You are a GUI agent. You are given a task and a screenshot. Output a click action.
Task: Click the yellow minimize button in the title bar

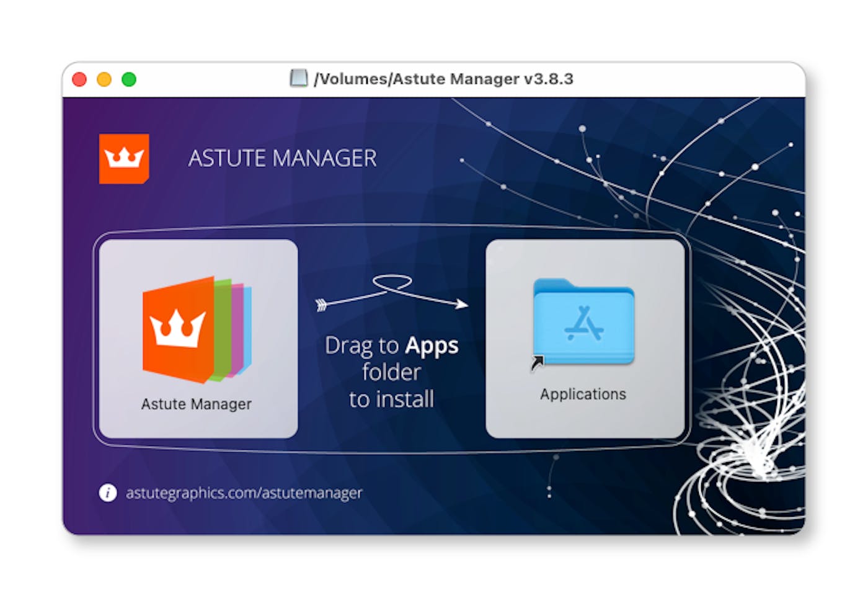pyautogui.click(x=104, y=79)
